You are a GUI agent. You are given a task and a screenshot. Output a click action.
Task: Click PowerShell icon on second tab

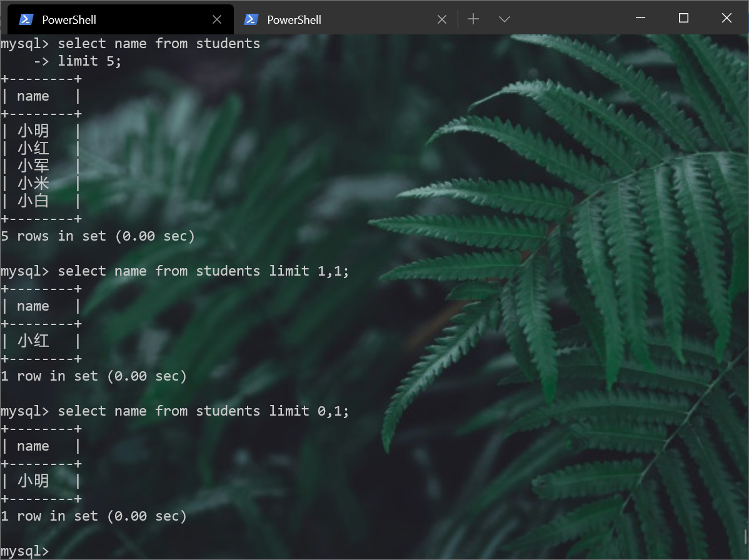click(x=251, y=19)
